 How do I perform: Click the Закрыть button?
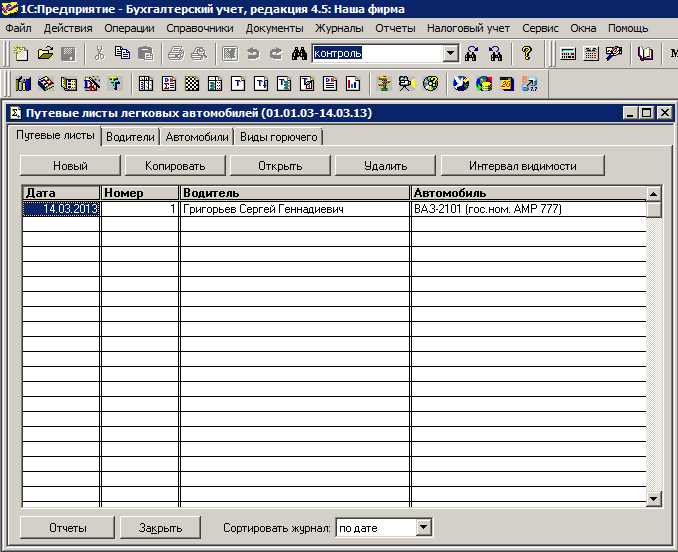click(x=160, y=528)
